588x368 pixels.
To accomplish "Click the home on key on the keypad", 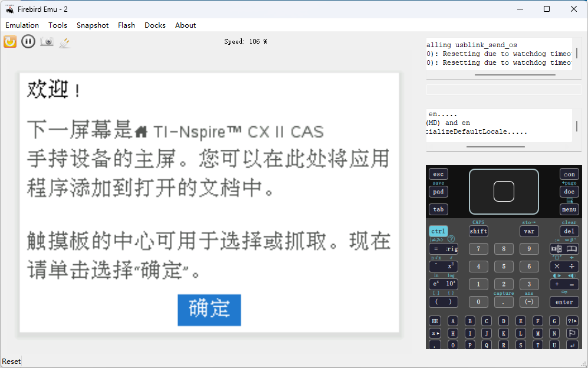I will point(569,174).
